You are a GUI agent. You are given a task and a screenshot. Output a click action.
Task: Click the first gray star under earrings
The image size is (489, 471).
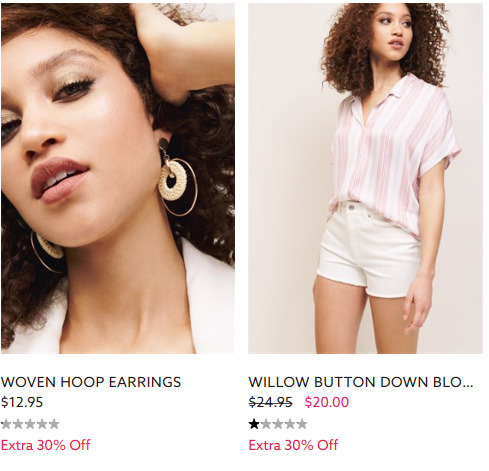pos(6,424)
